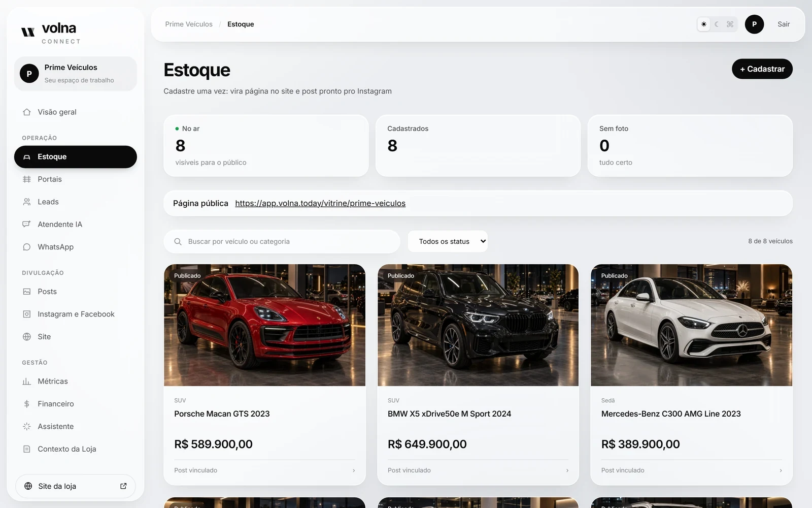Viewport: 812px width, 508px height.
Task: Click the text 8 de 8 veículos
Action: tap(770, 241)
